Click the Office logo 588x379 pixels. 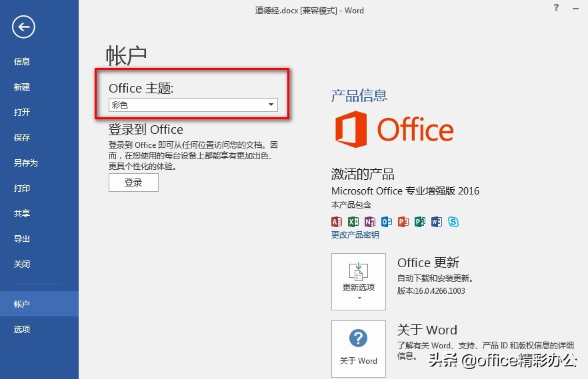tap(394, 129)
